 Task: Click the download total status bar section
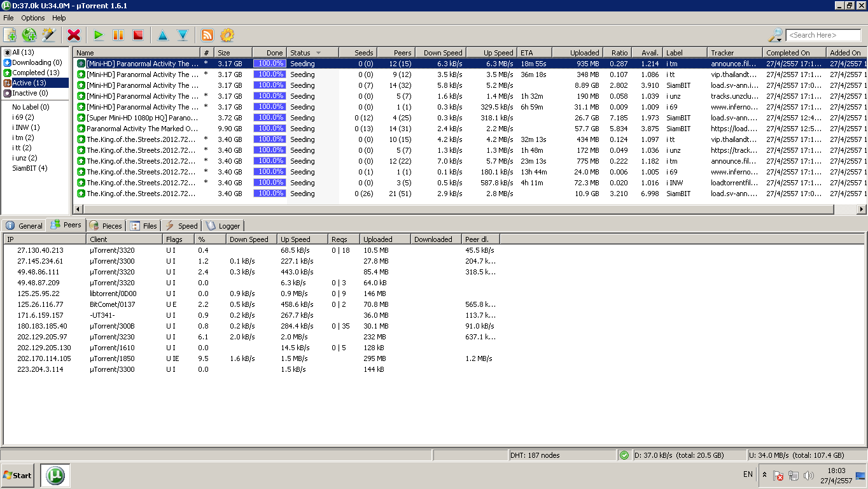pos(689,455)
